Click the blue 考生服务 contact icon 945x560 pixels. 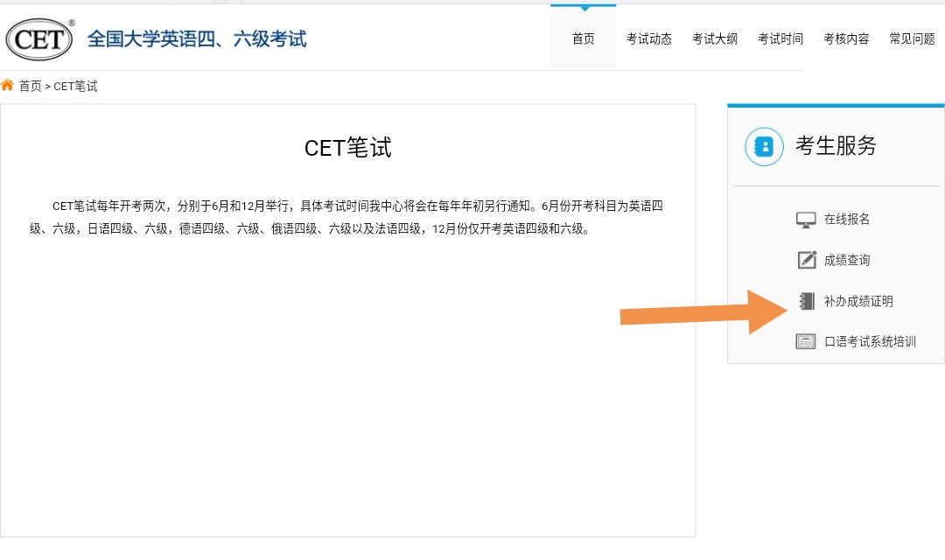tap(764, 146)
